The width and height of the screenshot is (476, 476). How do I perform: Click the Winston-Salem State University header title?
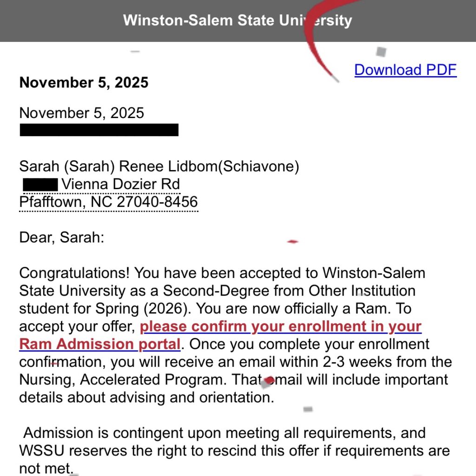238,20
